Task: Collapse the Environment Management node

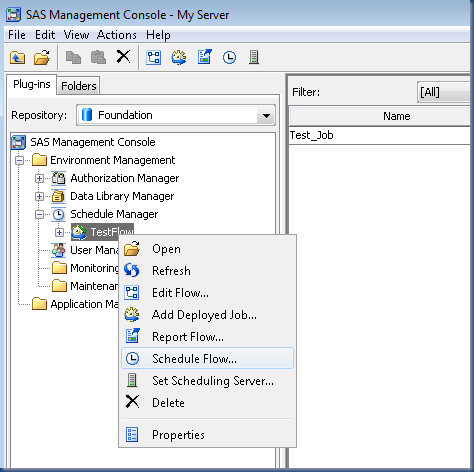Action: pos(19,160)
